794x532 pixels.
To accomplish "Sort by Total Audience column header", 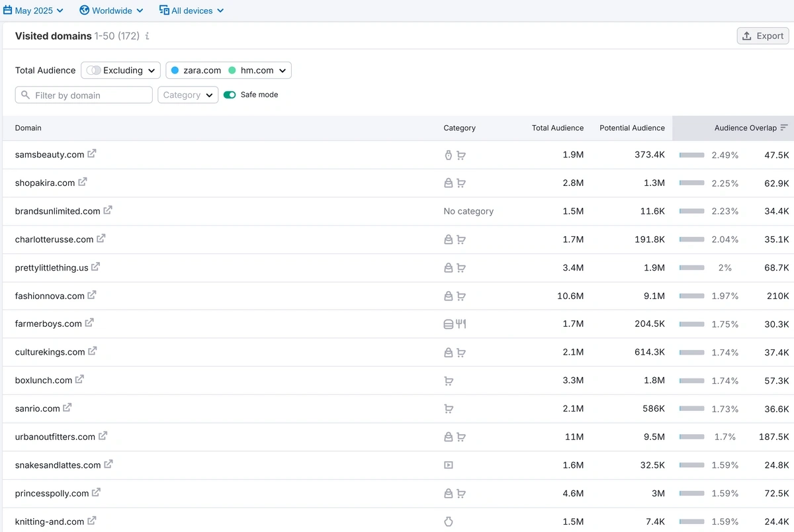I will (558, 128).
